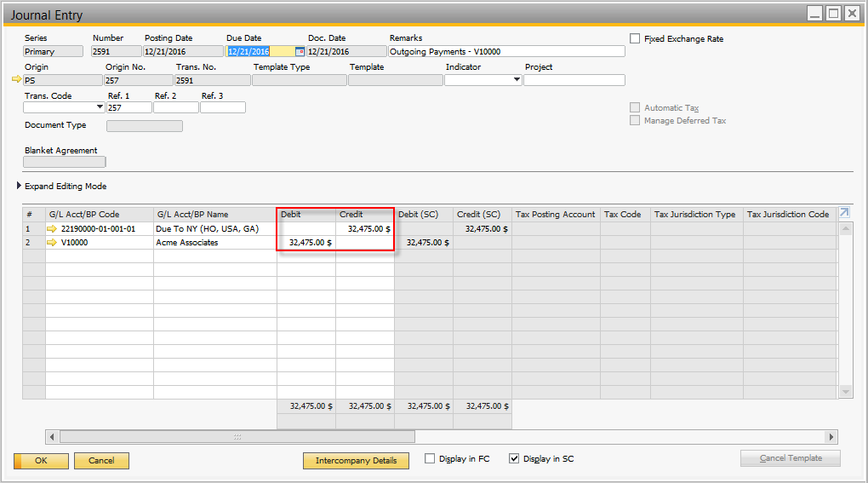The width and height of the screenshot is (868, 483).
Task: Open Intercompany Details
Action: 356,461
